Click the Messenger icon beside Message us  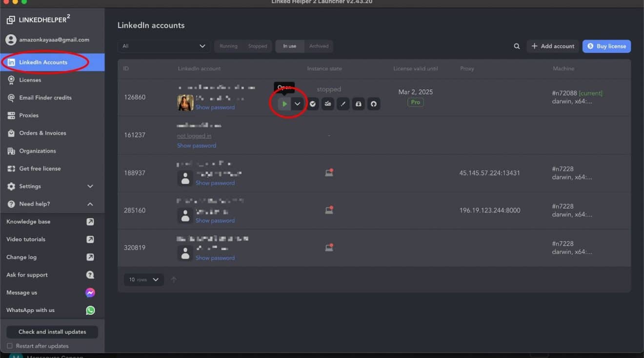90,292
